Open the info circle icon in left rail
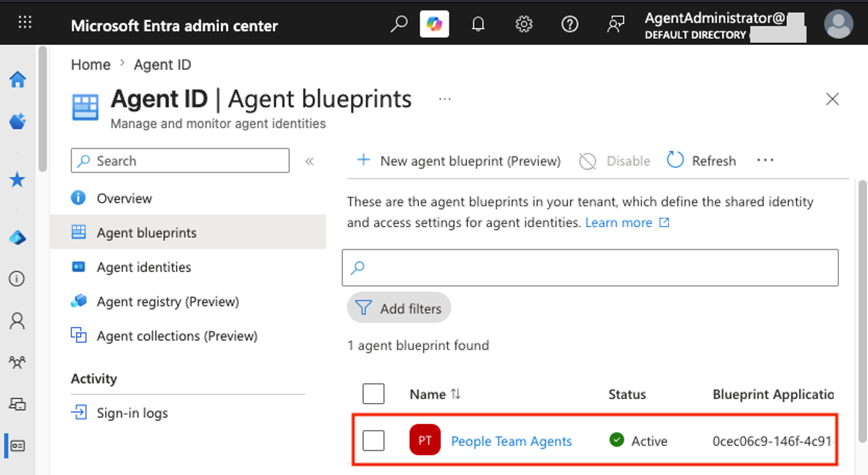 [x=17, y=279]
